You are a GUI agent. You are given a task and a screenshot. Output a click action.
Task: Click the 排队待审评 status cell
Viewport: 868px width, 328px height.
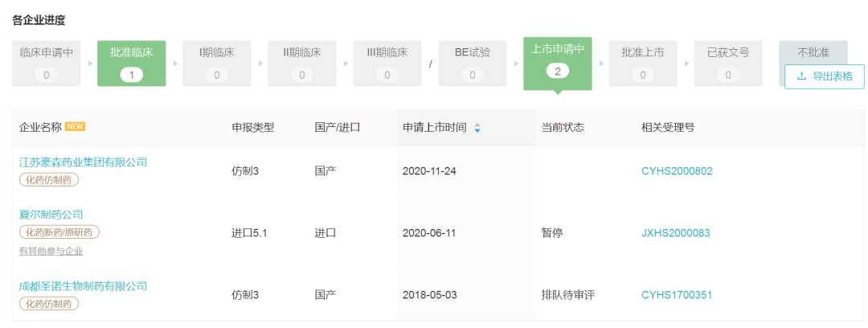click(568, 295)
